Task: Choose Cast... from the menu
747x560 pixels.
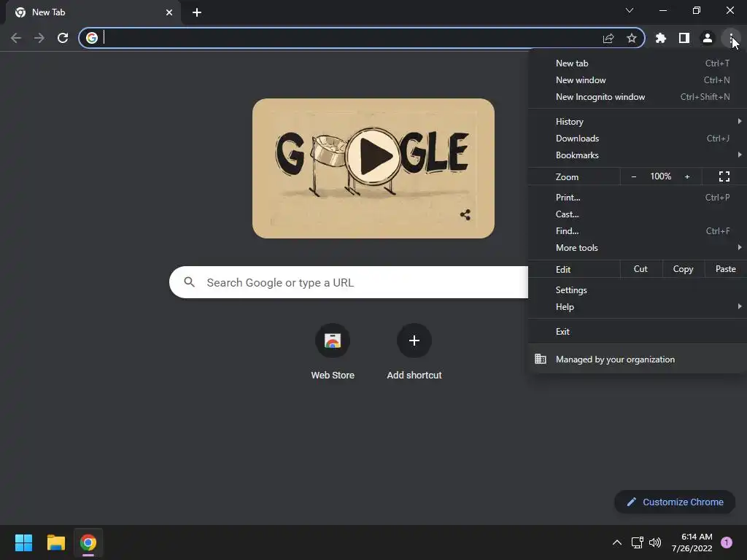Action: pos(638,214)
